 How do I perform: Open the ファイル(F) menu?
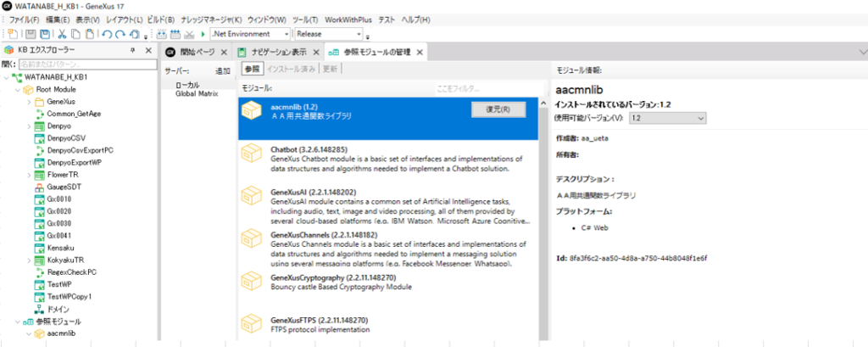click(x=24, y=20)
